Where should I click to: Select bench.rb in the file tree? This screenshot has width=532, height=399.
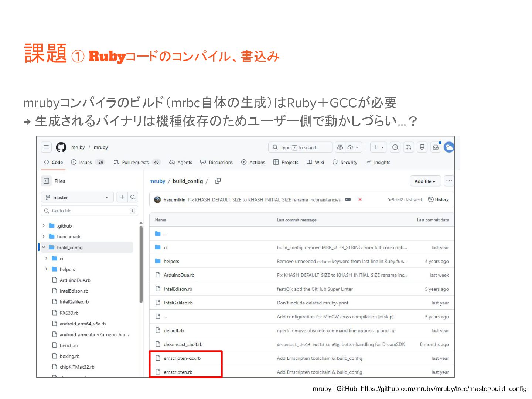pos(69,345)
